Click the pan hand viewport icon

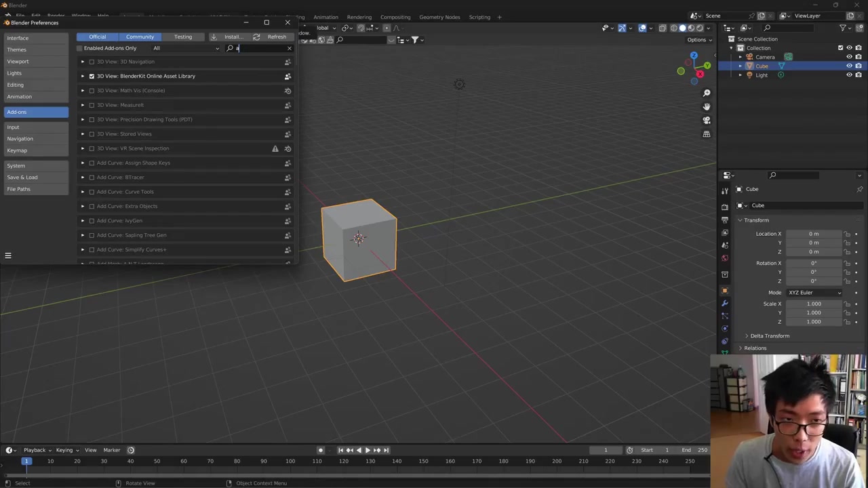click(x=707, y=106)
